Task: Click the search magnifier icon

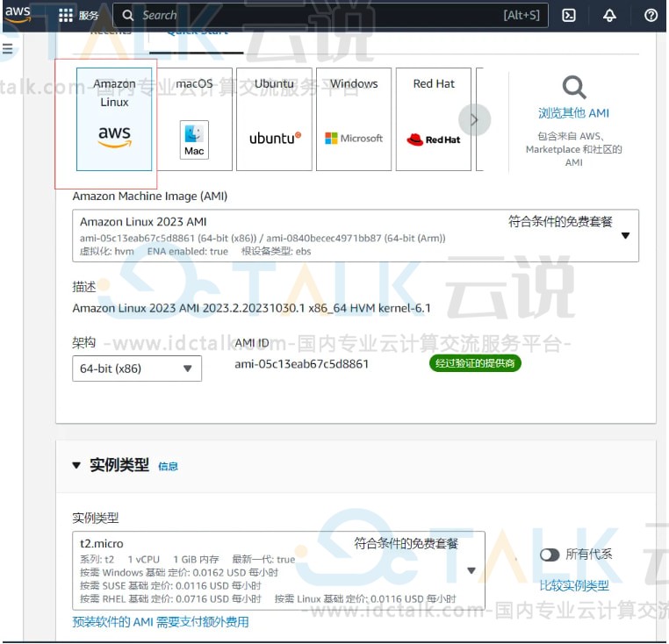Action: [x=127, y=15]
